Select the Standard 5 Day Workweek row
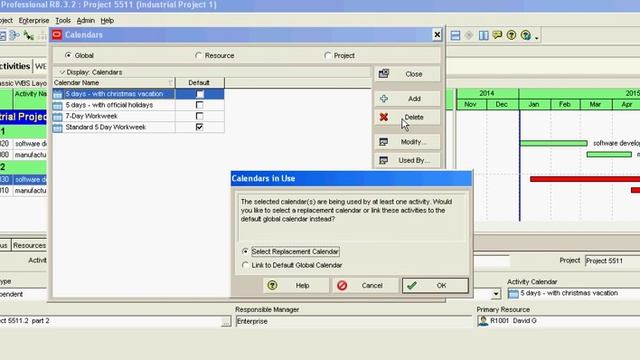 tap(138, 127)
